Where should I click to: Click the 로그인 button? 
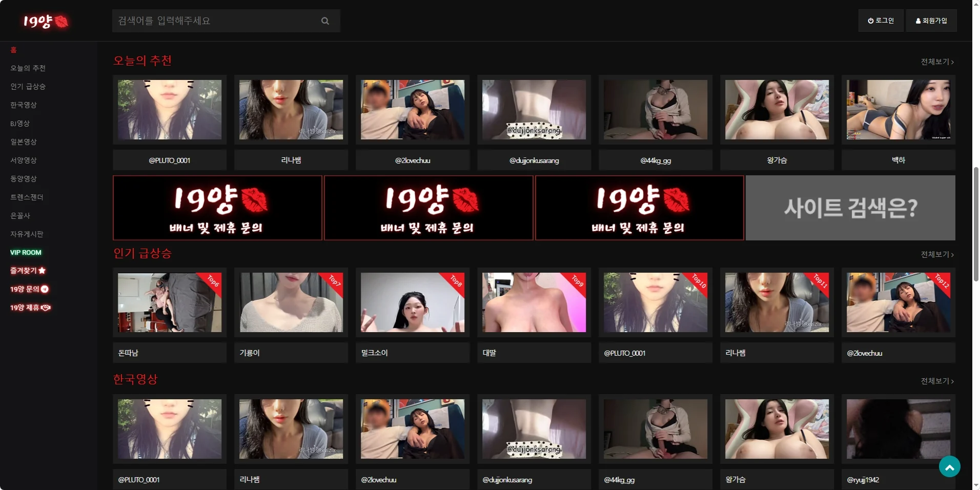click(x=881, y=21)
